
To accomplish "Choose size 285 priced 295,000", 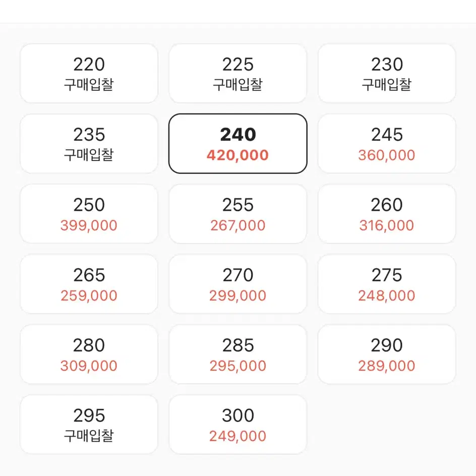I will pos(237,354).
